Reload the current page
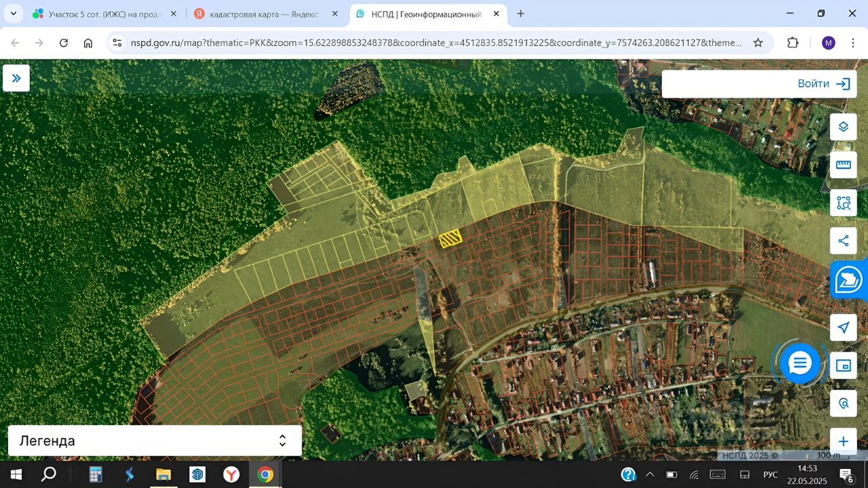This screenshot has width=868, height=488. click(64, 43)
